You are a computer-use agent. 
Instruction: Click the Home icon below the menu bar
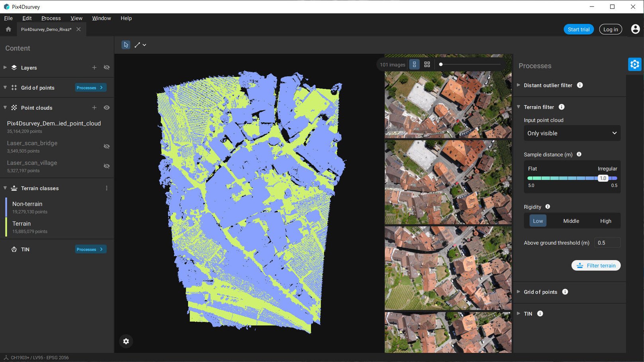tap(8, 29)
